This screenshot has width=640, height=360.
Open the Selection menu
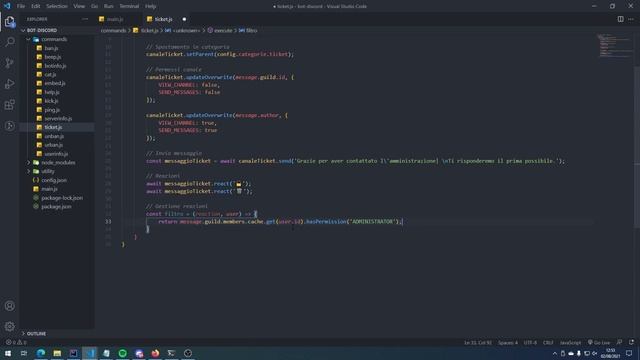(57, 6)
